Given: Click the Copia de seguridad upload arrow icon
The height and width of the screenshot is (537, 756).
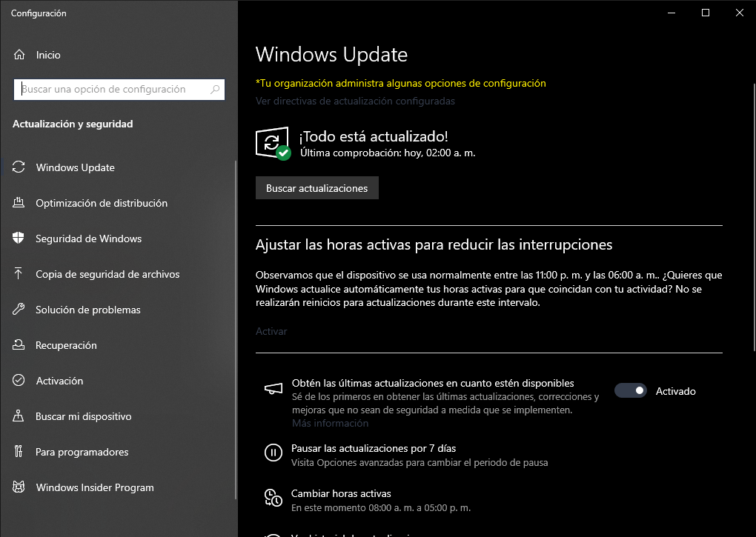Looking at the screenshot, I should pos(19,273).
